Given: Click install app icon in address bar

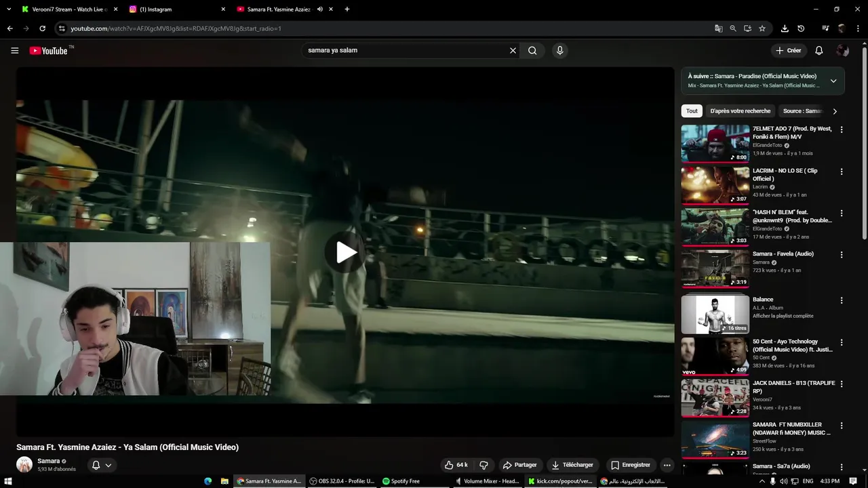Looking at the screenshot, I should pyautogui.click(x=747, y=28).
